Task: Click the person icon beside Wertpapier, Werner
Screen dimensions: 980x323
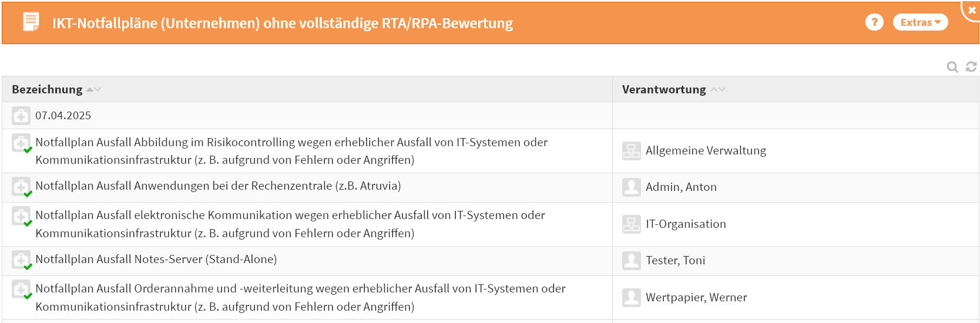Action: click(x=632, y=298)
